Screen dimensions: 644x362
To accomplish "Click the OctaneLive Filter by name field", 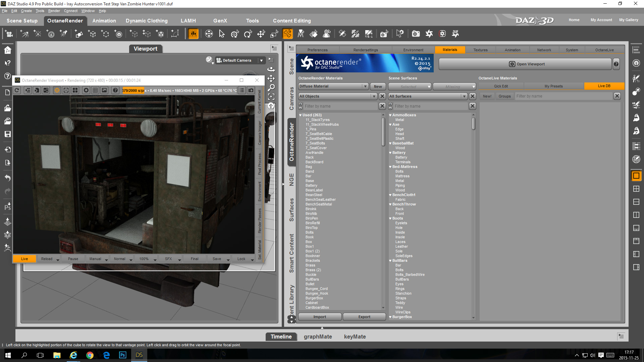I will pyautogui.click(x=563, y=96).
